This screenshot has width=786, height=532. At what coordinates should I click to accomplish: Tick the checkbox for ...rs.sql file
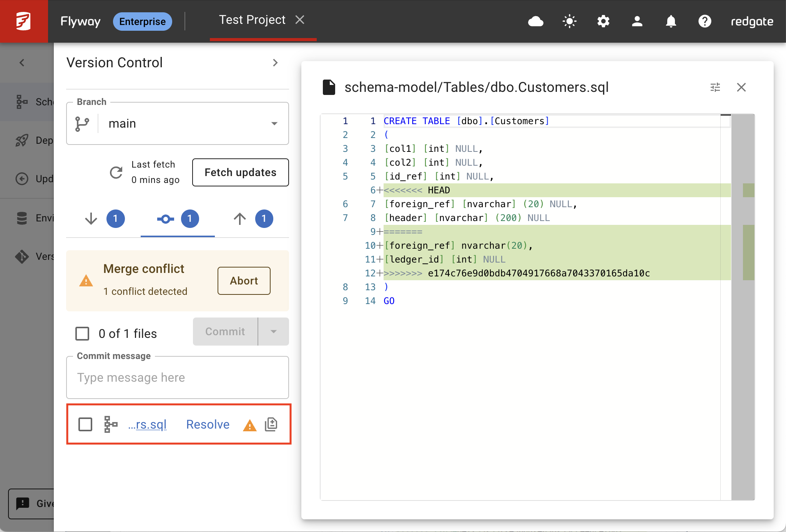[x=85, y=424]
